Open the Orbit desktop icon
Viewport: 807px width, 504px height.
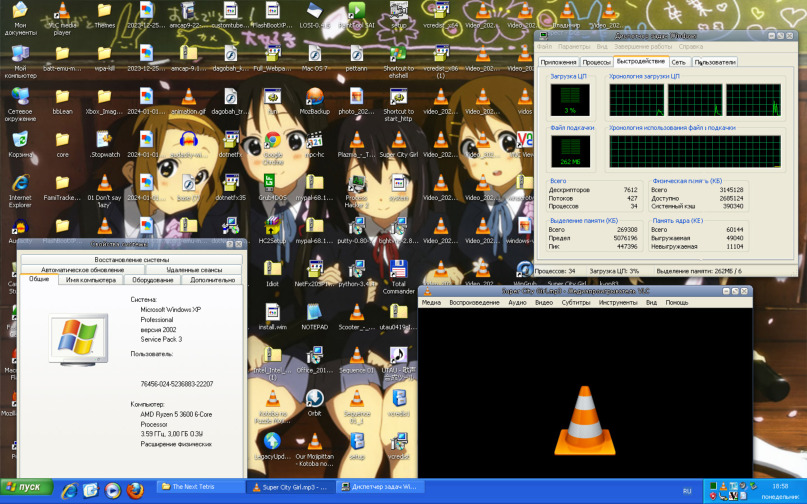tap(314, 399)
